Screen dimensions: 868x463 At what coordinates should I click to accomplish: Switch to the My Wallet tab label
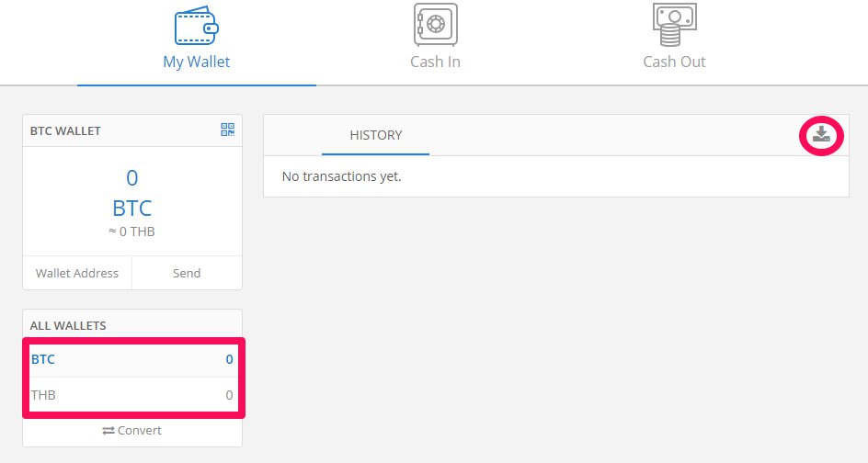(x=197, y=62)
